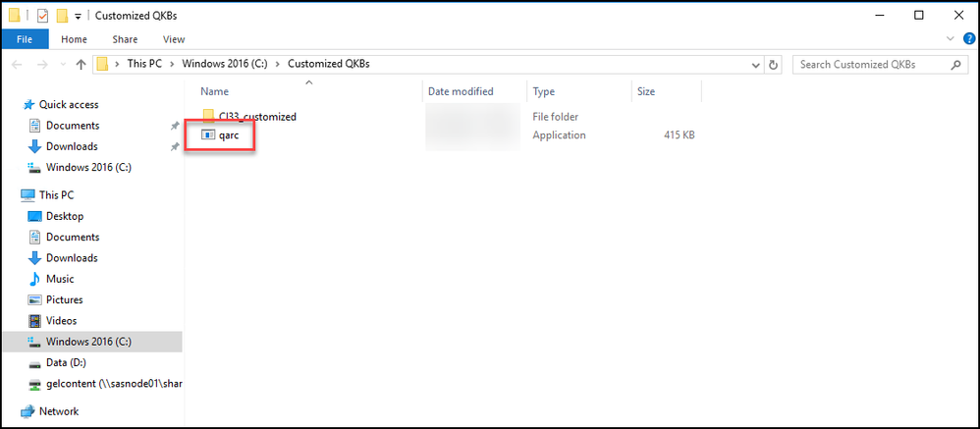Select highlighted Windows 2016 (C:) drive
This screenshot has width=980, height=429.
pos(92,342)
